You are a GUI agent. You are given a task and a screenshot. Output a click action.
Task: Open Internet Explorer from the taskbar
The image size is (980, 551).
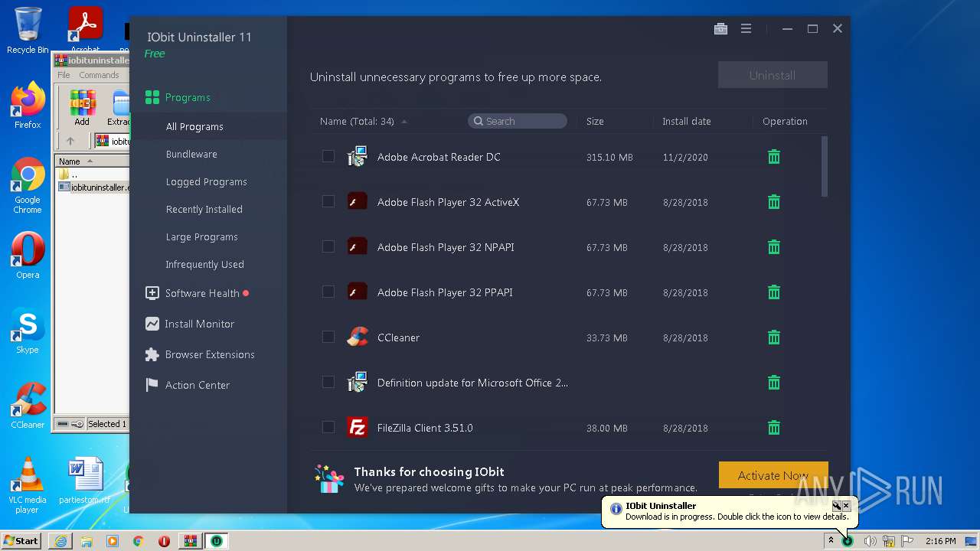tap(60, 541)
